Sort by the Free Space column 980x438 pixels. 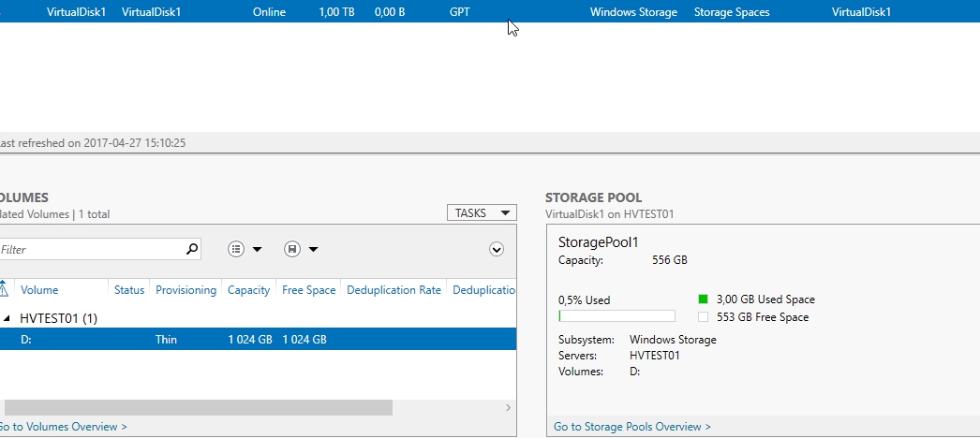click(x=308, y=290)
